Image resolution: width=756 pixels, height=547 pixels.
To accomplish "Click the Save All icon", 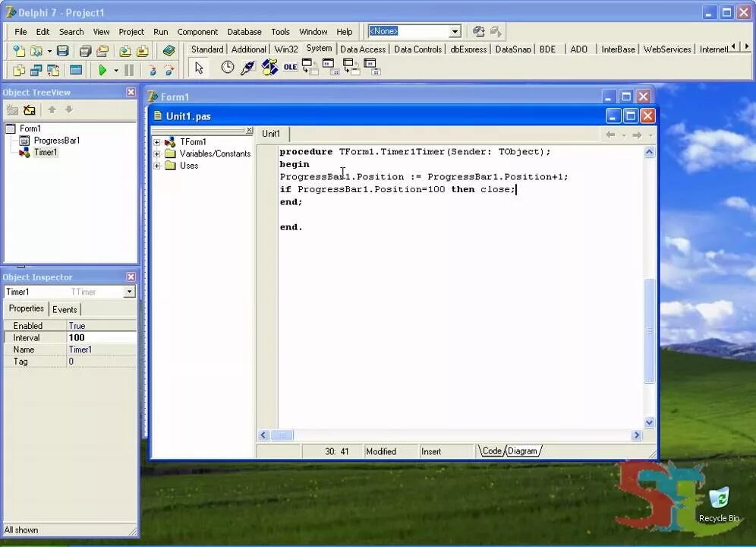I will coord(85,51).
